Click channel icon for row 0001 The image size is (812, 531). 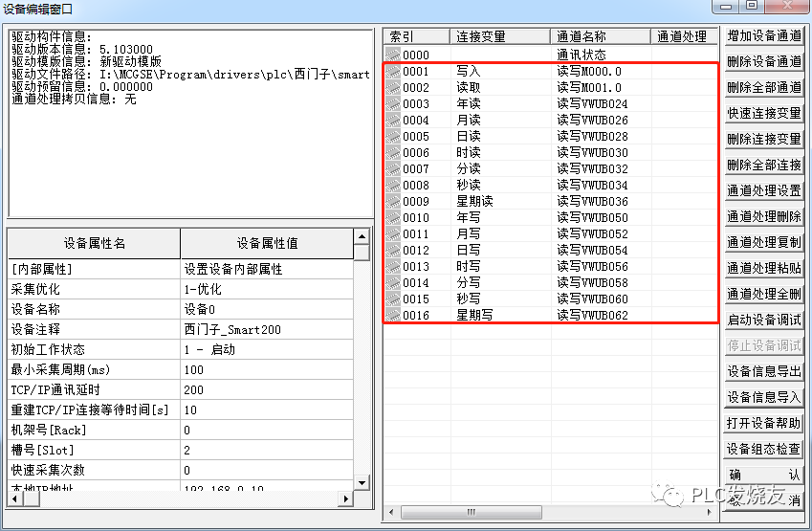pos(393,71)
